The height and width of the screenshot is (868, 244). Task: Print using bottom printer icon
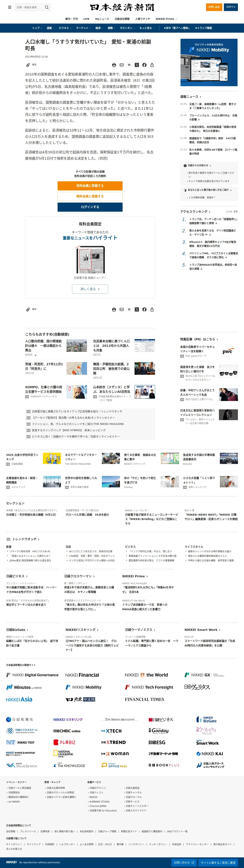(114, 309)
